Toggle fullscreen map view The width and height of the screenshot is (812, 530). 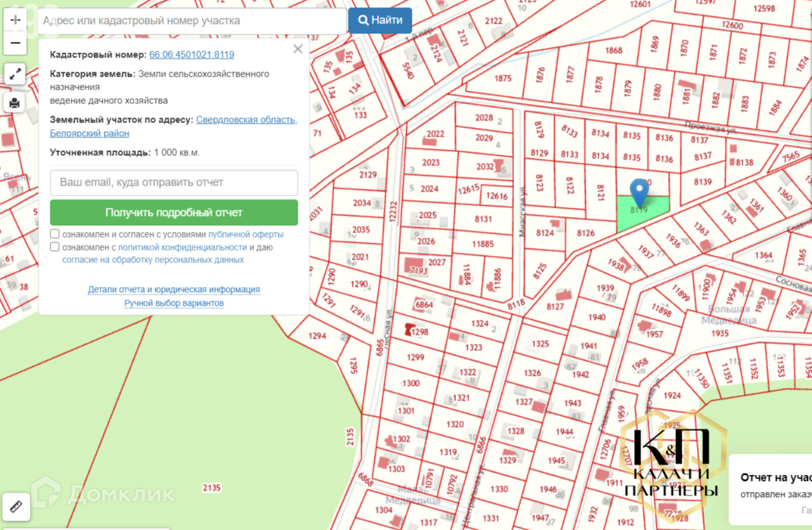click(15, 74)
